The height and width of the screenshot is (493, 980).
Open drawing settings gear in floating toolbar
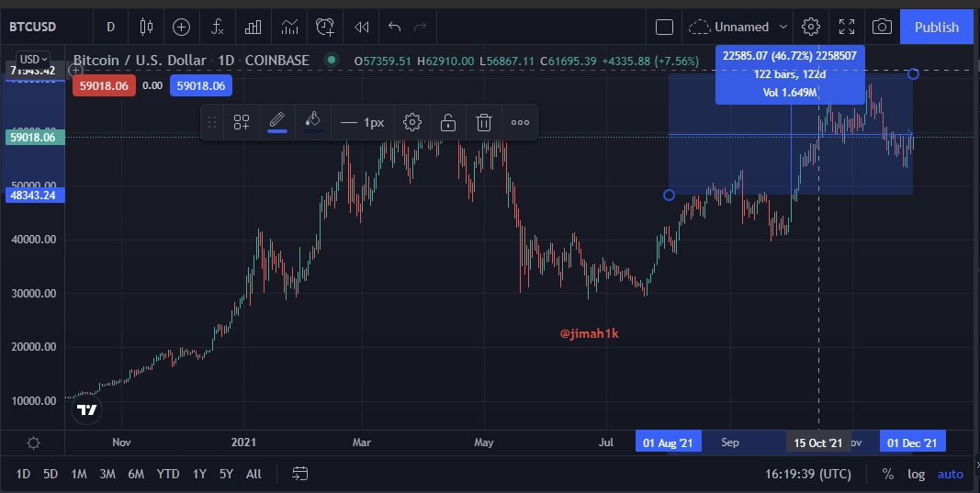(x=411, y=122)
